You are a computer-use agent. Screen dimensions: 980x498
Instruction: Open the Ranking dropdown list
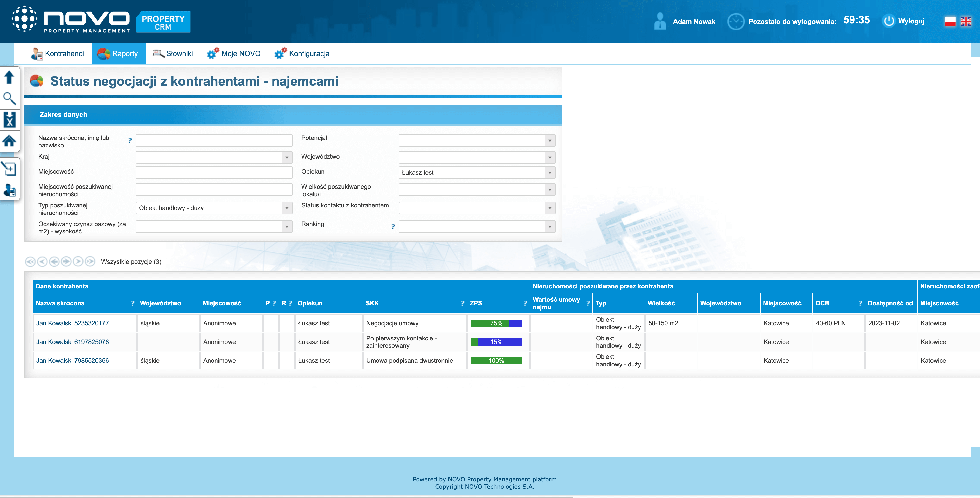[550, 227]
